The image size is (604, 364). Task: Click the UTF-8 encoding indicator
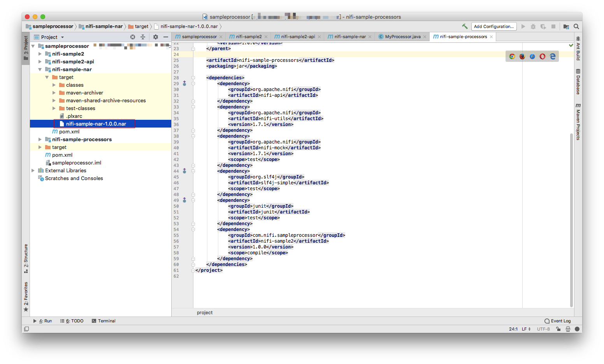[x=543, y=329]
